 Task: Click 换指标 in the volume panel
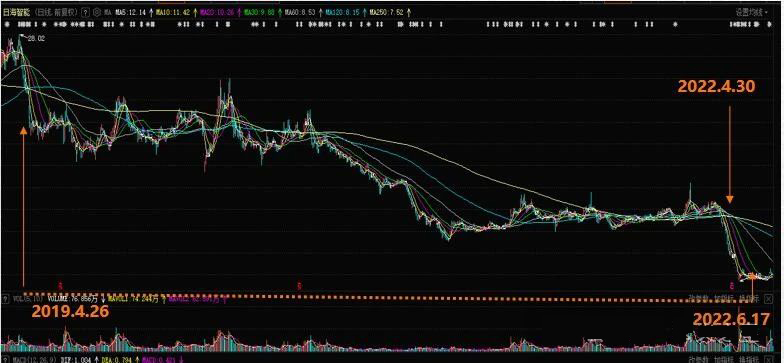pos(749,298)
